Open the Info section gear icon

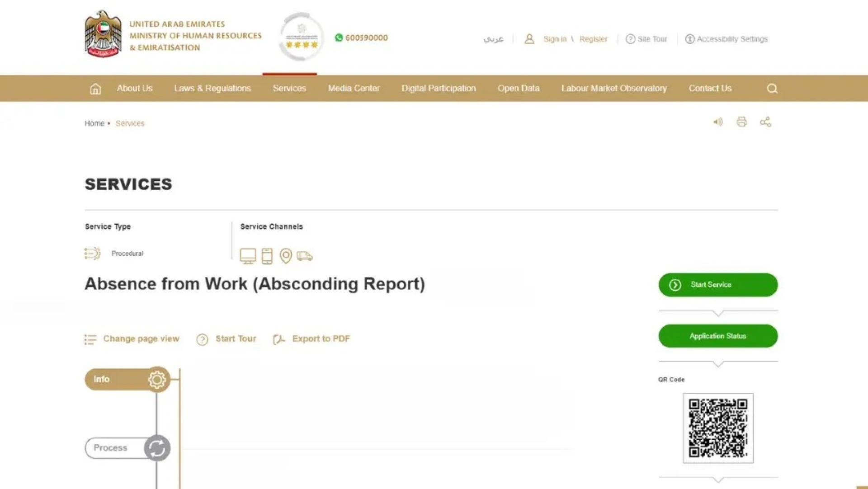point(156,380)
